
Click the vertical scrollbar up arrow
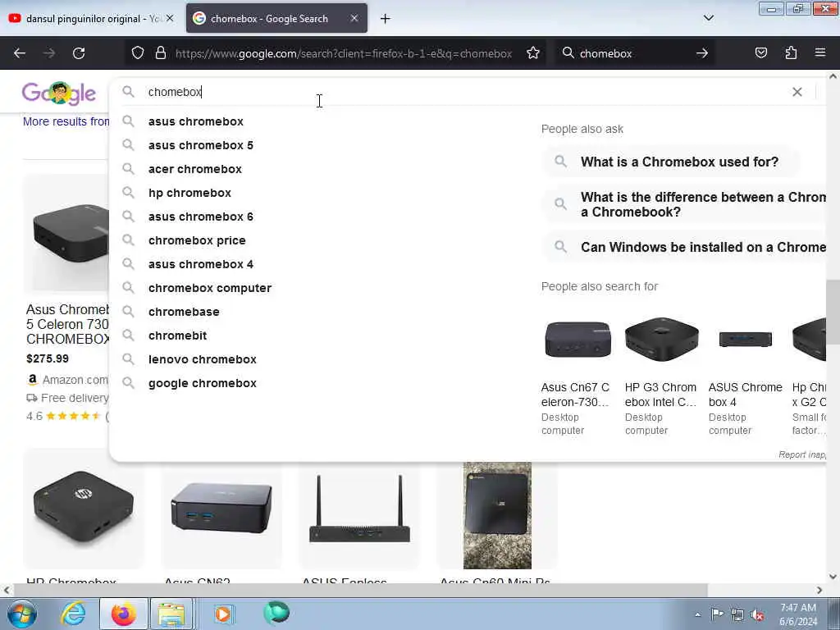[x=833, y=76]
